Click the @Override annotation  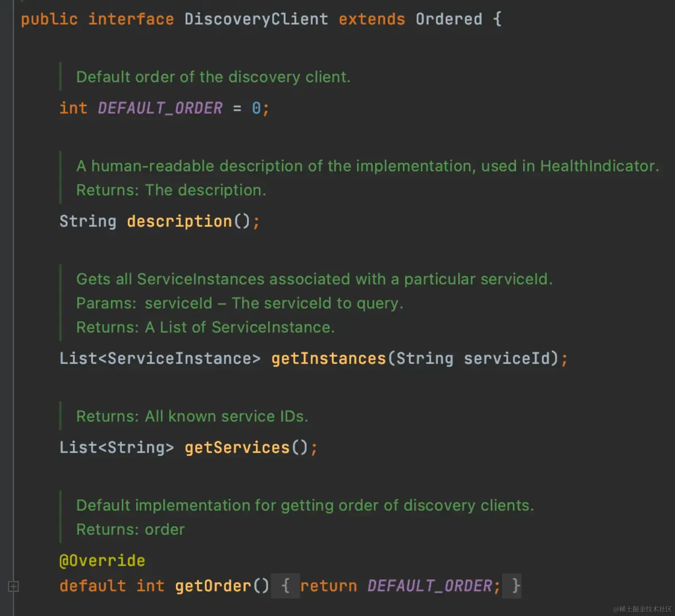point(102,561)
